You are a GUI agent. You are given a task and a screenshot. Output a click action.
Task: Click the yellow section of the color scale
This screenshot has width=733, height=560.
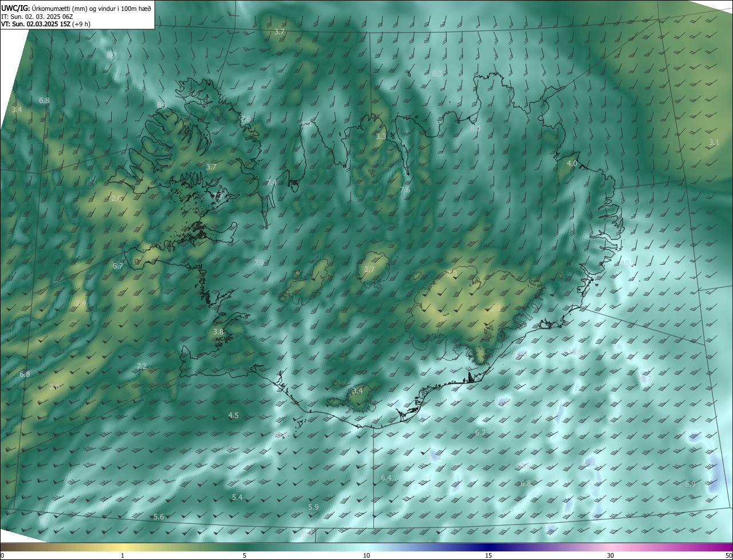point(123,547)
